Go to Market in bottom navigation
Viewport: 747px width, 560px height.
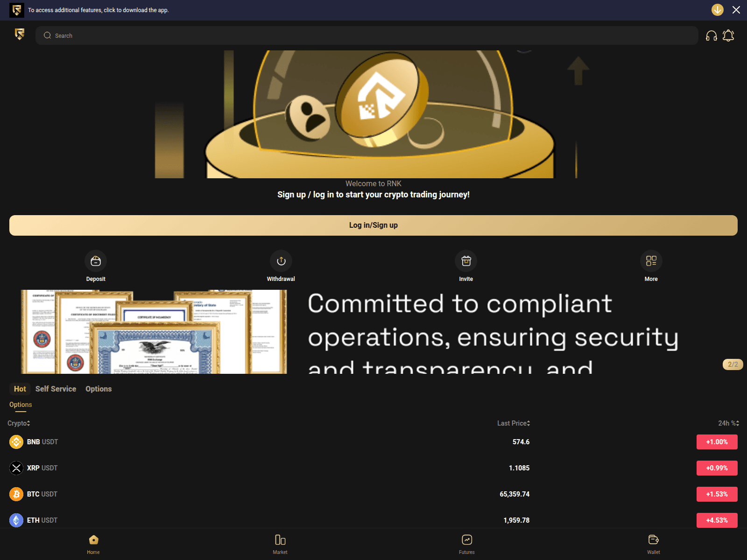[280, 545]
